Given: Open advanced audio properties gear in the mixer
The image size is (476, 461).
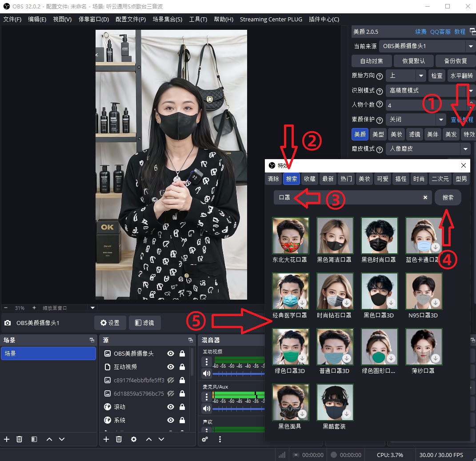Looking at the screenshot, I should tap(204, 439).
